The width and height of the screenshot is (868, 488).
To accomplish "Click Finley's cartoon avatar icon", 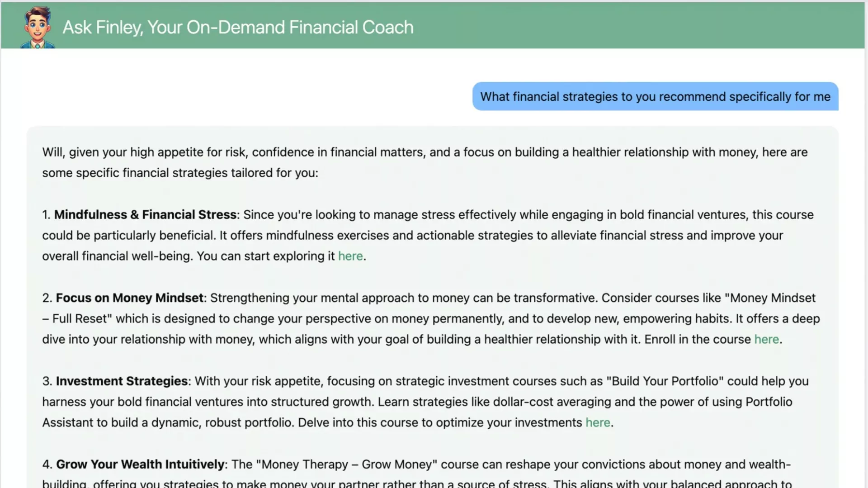I will pyautogui.click(x=38, y=28).
